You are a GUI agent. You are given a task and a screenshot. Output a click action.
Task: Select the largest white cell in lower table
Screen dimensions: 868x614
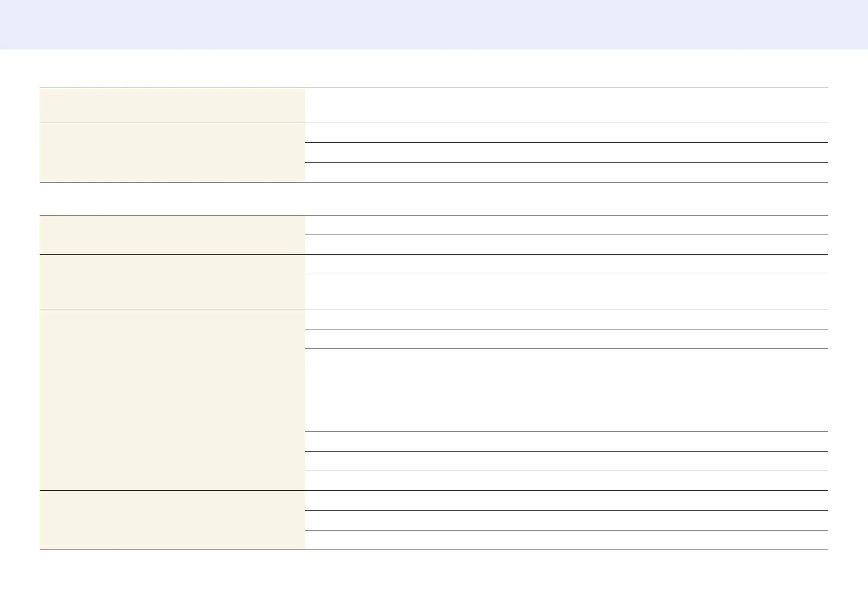click(566, 390)
